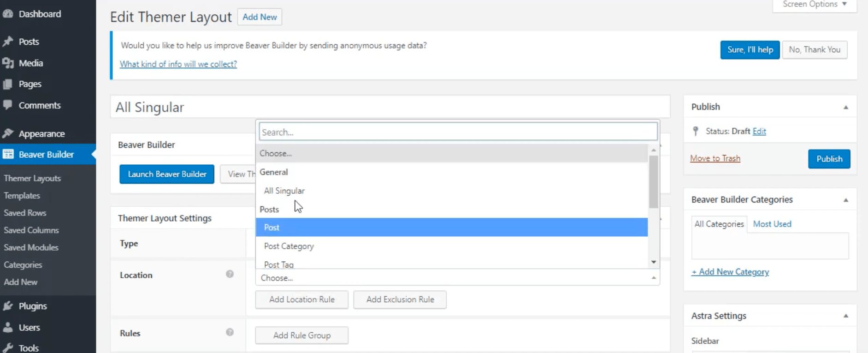868x353 pixels.
Task: Collapse the Publish panel
Action: click(846, 107)
